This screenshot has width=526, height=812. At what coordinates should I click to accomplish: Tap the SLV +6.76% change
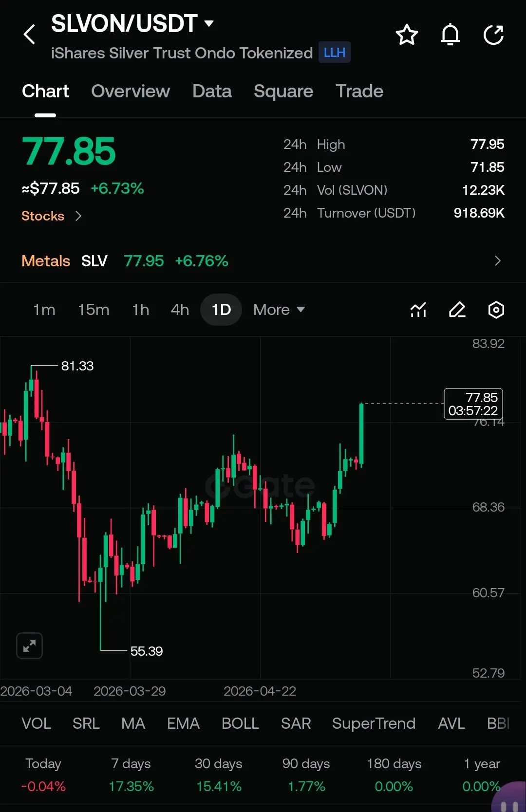pos(202,261)
